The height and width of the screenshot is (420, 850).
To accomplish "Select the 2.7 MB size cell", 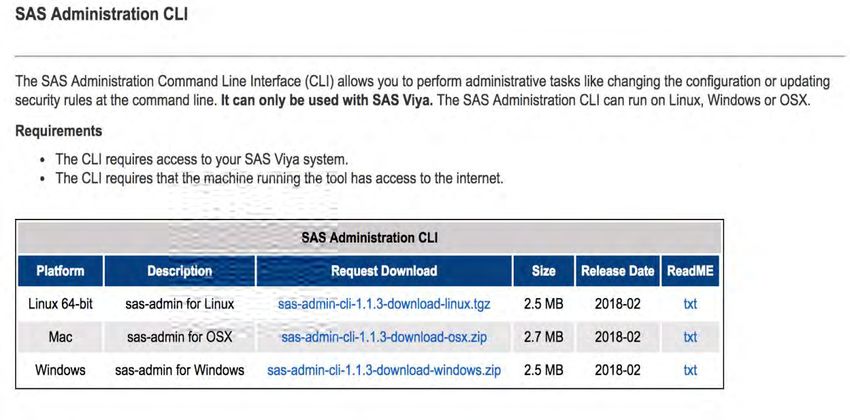I will 543,337.
